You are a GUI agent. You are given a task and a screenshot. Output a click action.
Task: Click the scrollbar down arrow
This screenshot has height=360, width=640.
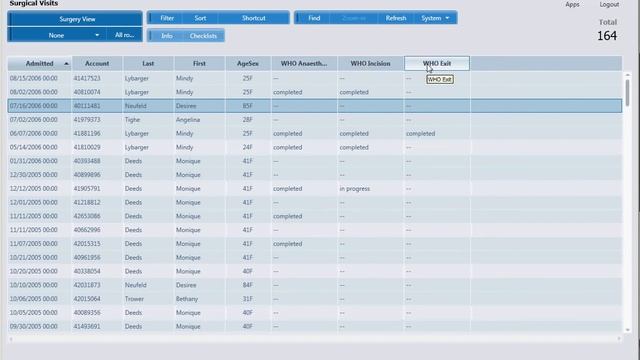click(627, 330)
